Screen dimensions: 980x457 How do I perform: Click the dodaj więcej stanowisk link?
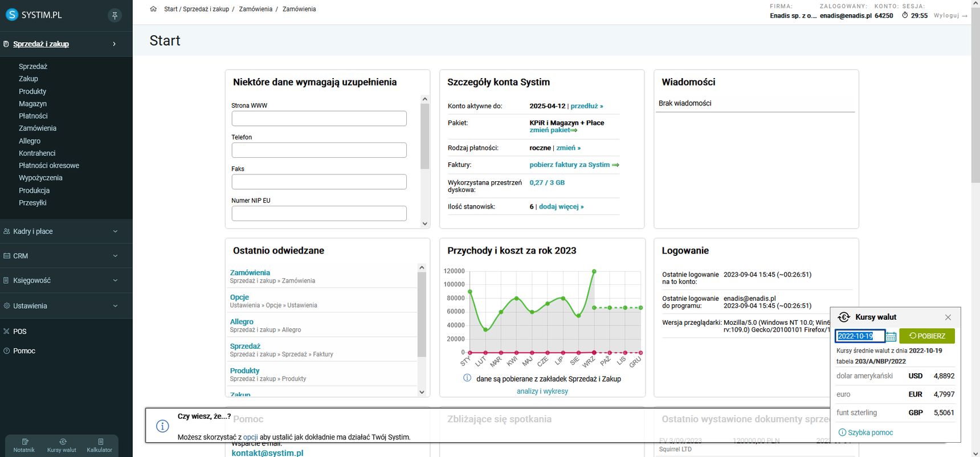561,206
